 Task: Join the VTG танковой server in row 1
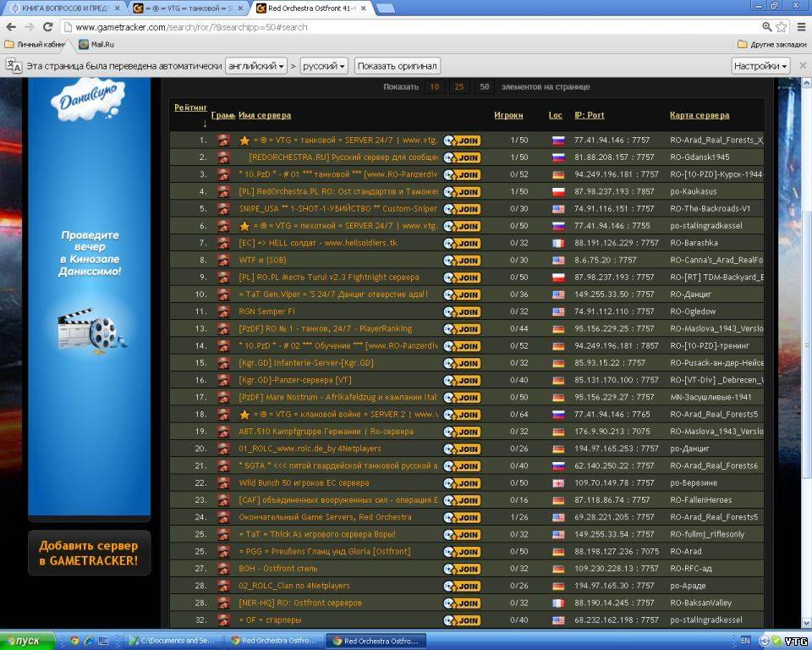tap(462, 140)
